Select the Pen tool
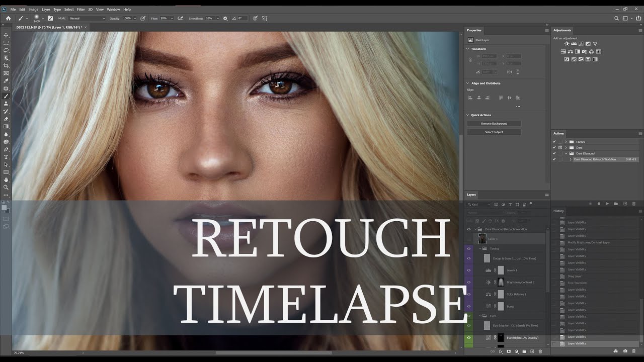The height and width of the screenshot is (362, 644). [6, 149]
